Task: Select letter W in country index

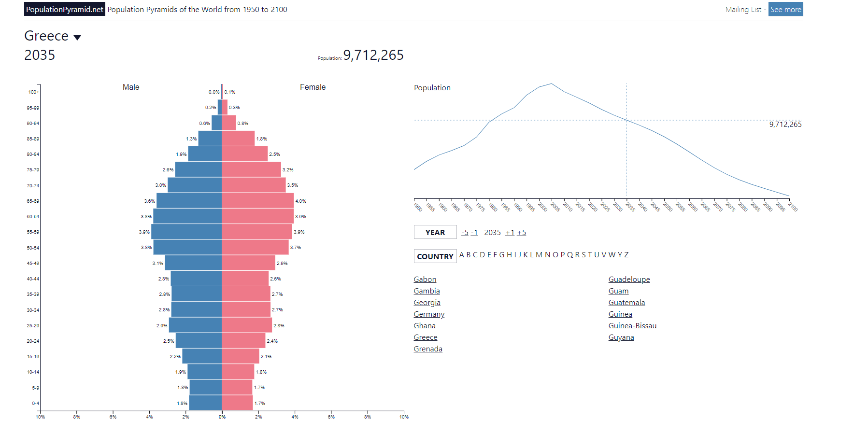Action: pos(612,255)
